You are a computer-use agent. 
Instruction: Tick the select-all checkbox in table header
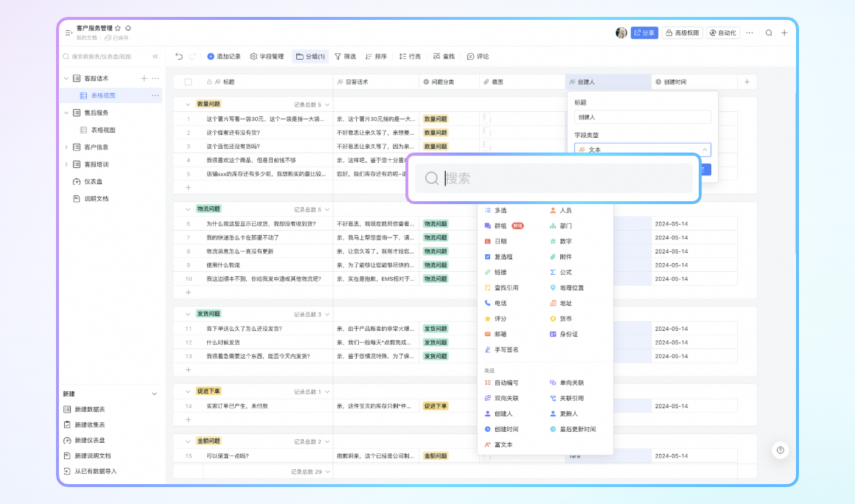pos(188,82)
